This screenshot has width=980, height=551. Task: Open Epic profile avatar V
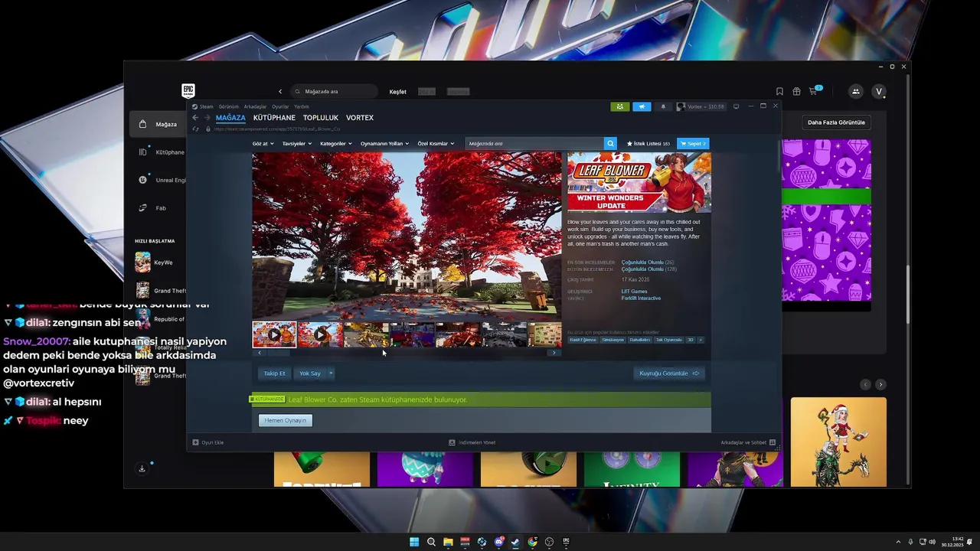(x=879, y=91)
